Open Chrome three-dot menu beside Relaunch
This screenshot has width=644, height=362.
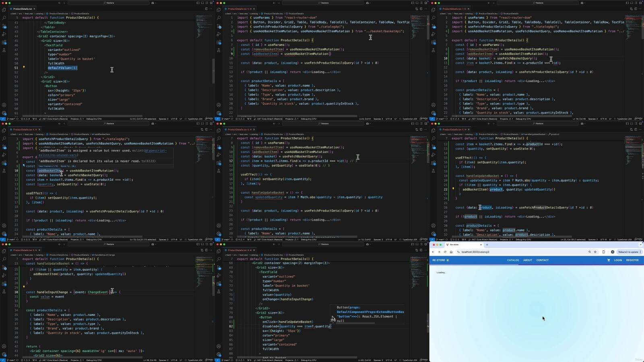click(640, 252)
